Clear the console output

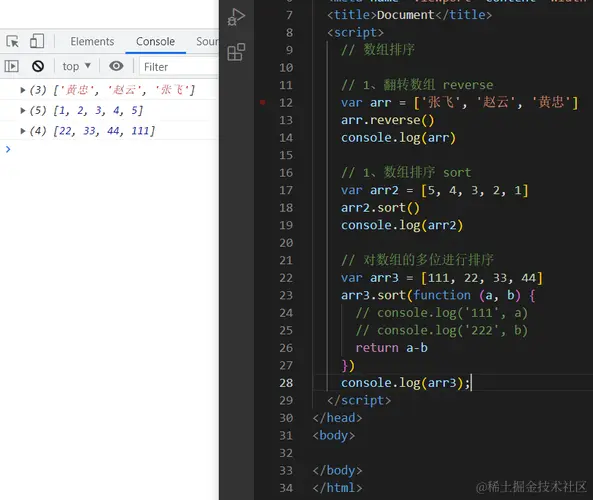pyautogui.click(x=38, y=67)
